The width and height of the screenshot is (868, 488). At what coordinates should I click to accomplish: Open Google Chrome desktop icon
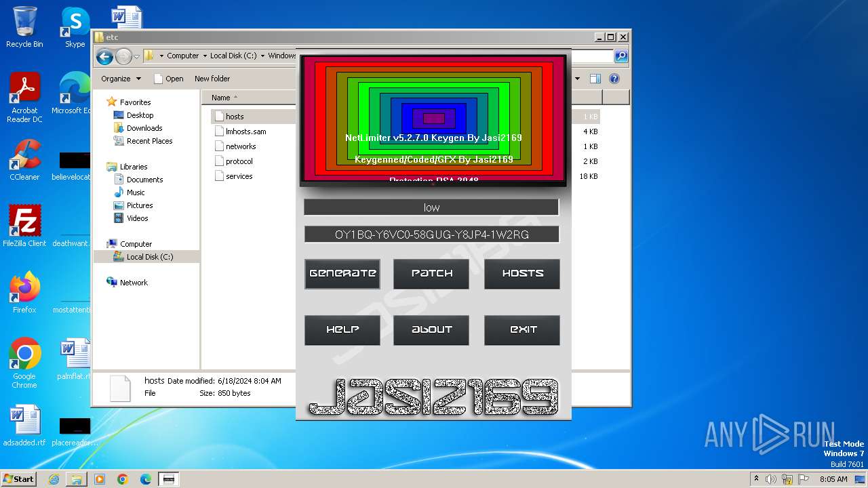coord(24,363)
